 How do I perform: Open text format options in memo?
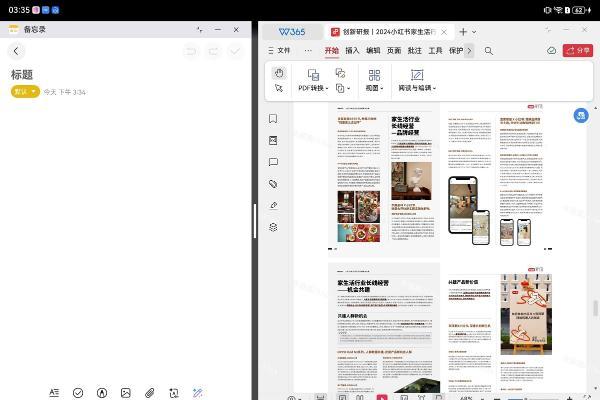tap(54, 392)
